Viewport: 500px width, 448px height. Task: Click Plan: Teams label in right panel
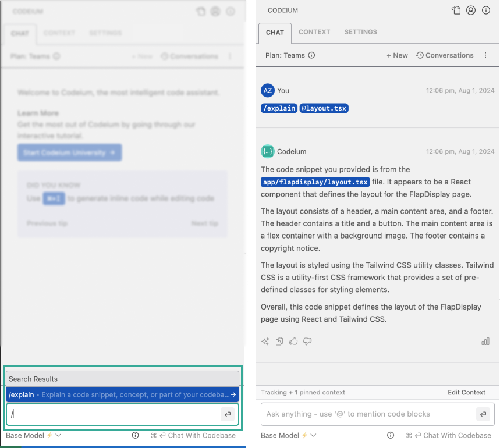tap(285, 55)
